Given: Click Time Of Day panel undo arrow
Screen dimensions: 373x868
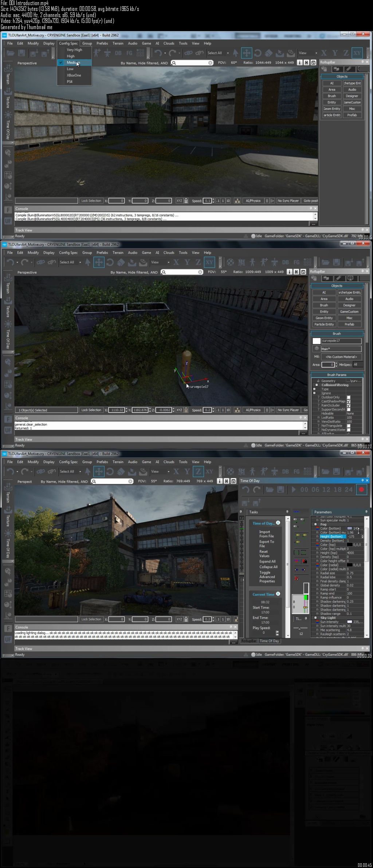Looking at the screenshot, I should [x=246, y=490].
